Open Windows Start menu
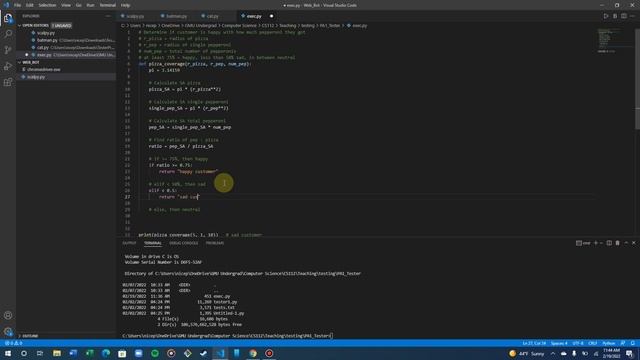This screenshot has width=640, height=360. coord(8,353)
